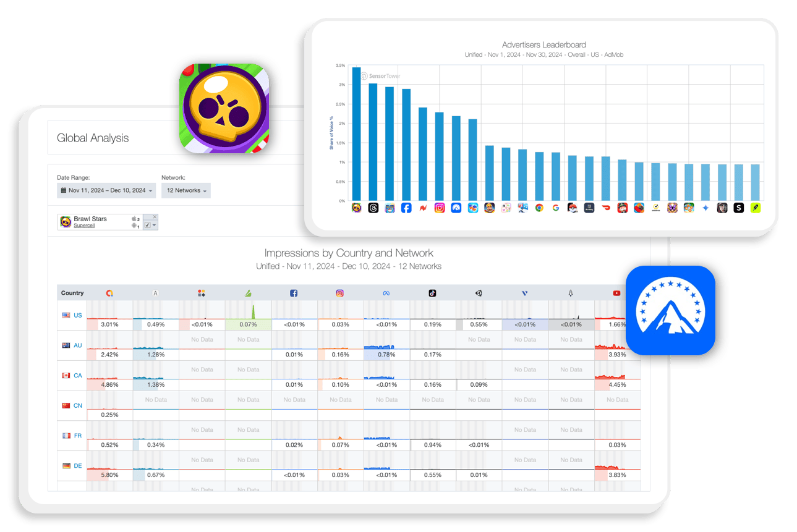The height and width of the screenshot is (532, 797).
Task: Click the Pokéball app icon under the leaderboard chart
Action: pyautogui.click(x=573, y=208)
